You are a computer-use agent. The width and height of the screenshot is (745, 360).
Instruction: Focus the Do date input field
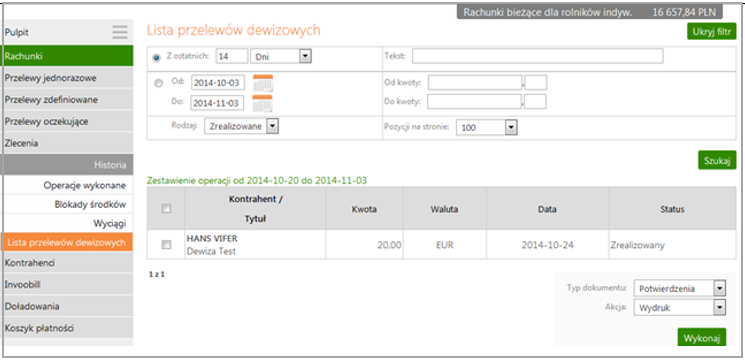(217, 103)
